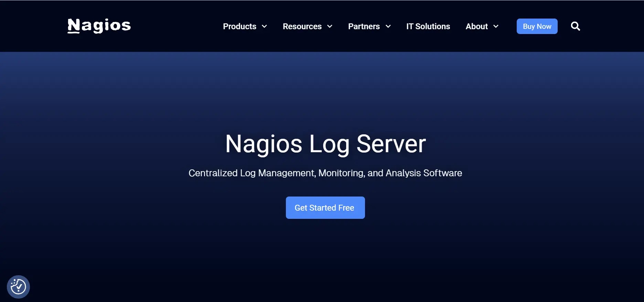Open search with the magnifying glass icon

[575, 26]
